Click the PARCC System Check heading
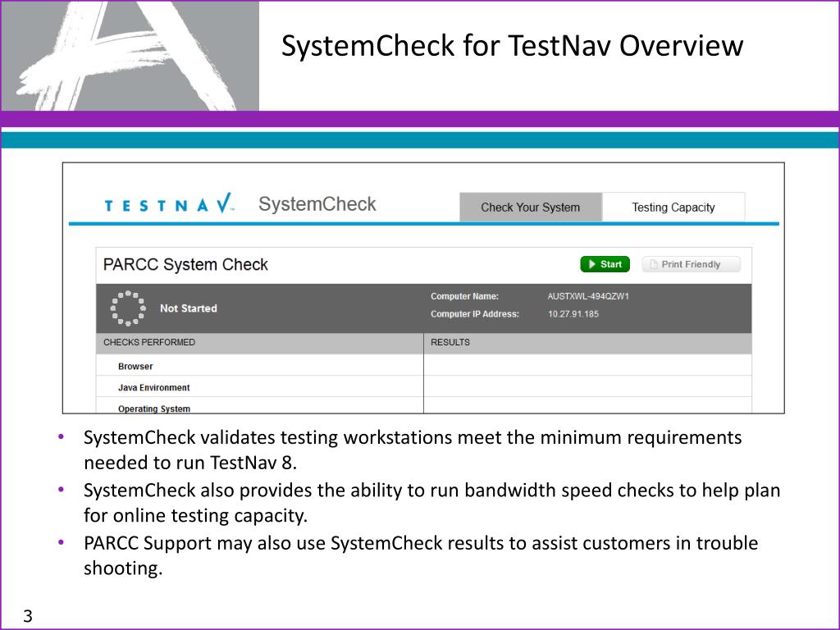This screenshot has height=630, width=840. 185,265
